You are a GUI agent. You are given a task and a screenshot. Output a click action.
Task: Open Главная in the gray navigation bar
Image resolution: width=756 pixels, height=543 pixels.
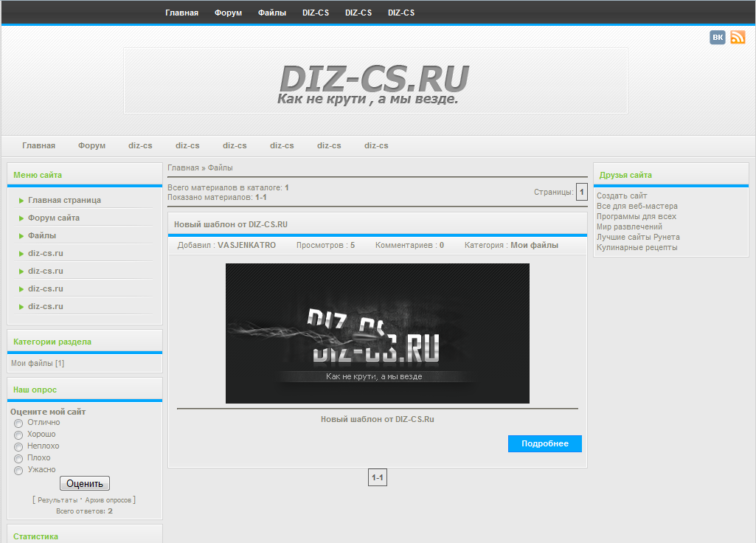click(38, 145)
